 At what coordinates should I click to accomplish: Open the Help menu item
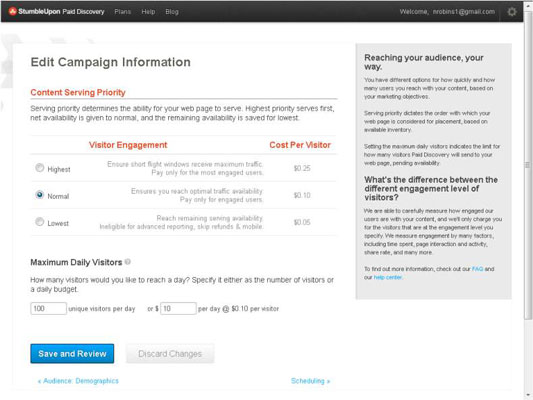tap(148, 12)
